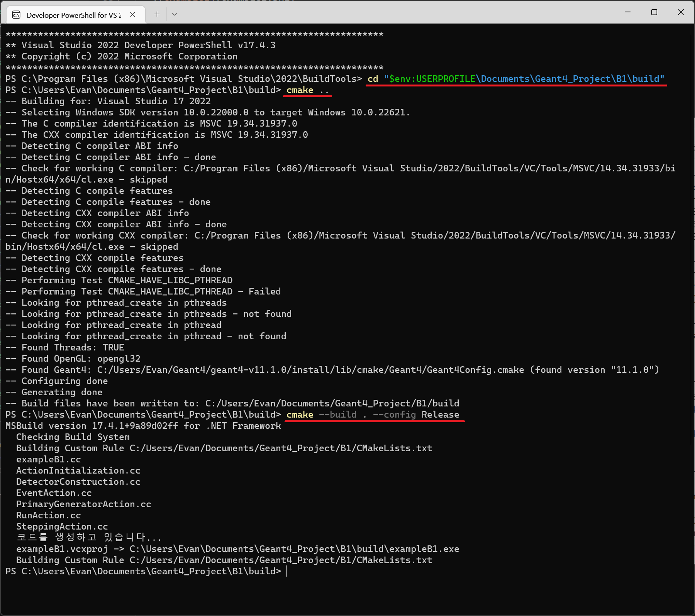
Task: Click the underlined cd USERPROFILE command
Action: 515,79
